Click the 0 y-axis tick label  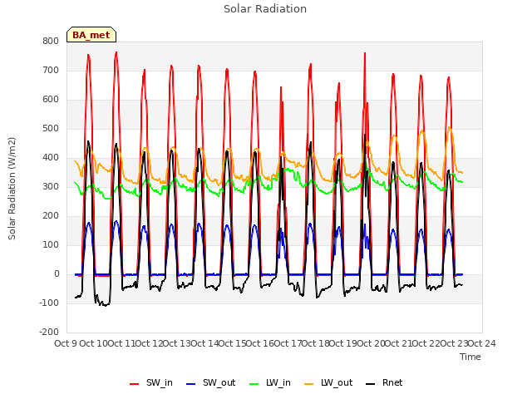click(x=57, y=274)
